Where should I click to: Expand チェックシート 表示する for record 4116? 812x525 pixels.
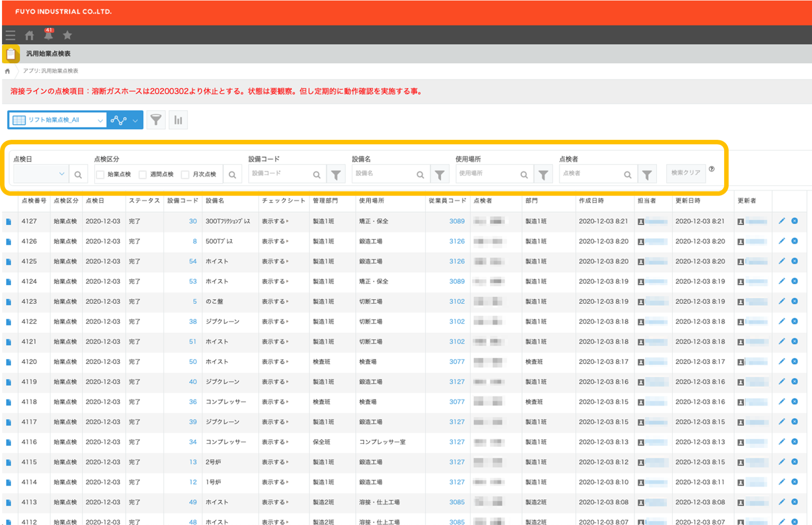click(275, 442)
